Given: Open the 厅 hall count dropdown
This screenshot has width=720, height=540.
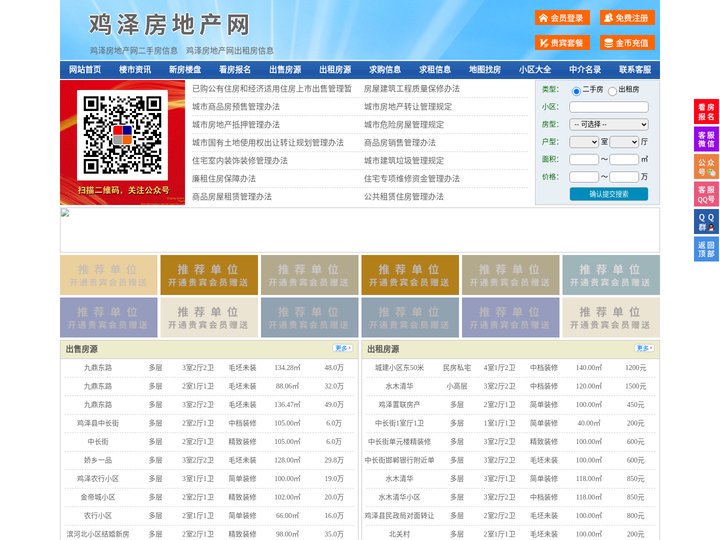Looking at the screenshot, I should point(624,142).
